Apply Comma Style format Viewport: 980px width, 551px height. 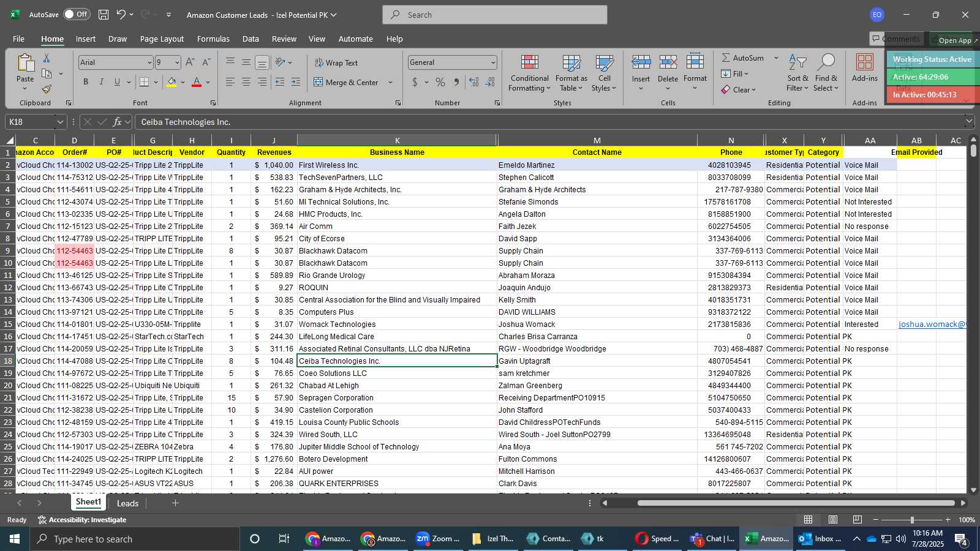click(x=456, y=82)
